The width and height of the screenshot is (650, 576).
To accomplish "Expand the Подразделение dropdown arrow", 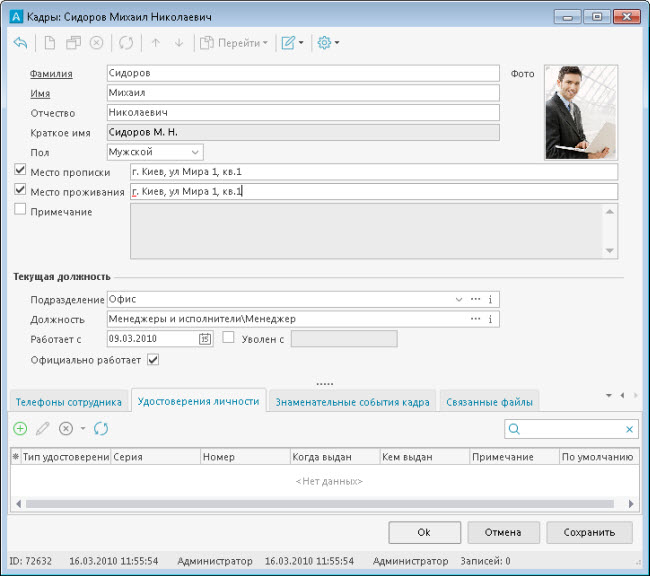I will [x=459, y=299].
